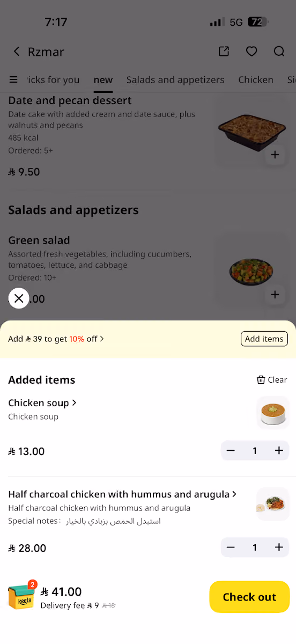296x644 pixels.
Task: Expand Chicken soup item details chevron
Action: pyautogui.click(x=75, y=403)
